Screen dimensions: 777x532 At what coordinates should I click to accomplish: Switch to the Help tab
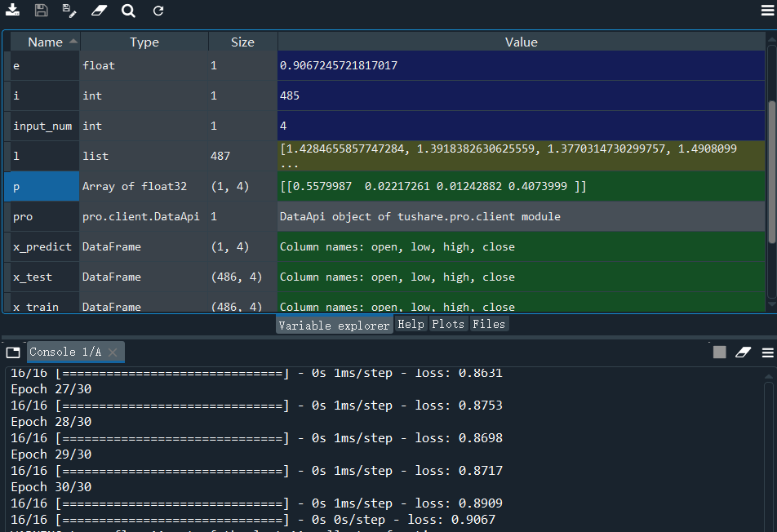pyautogui.click(x=411, y=324)
